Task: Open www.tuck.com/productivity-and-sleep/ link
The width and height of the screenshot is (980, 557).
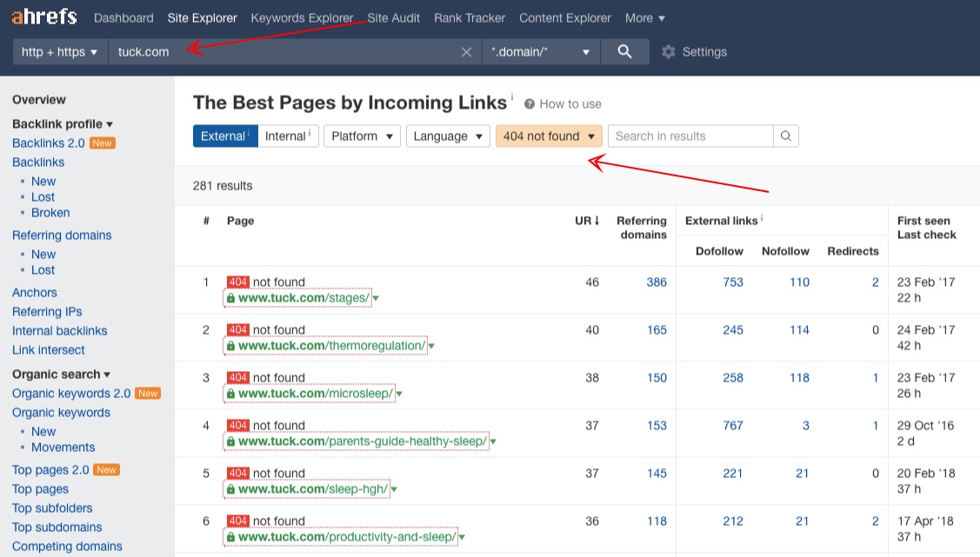Action: tap(347, 537)
